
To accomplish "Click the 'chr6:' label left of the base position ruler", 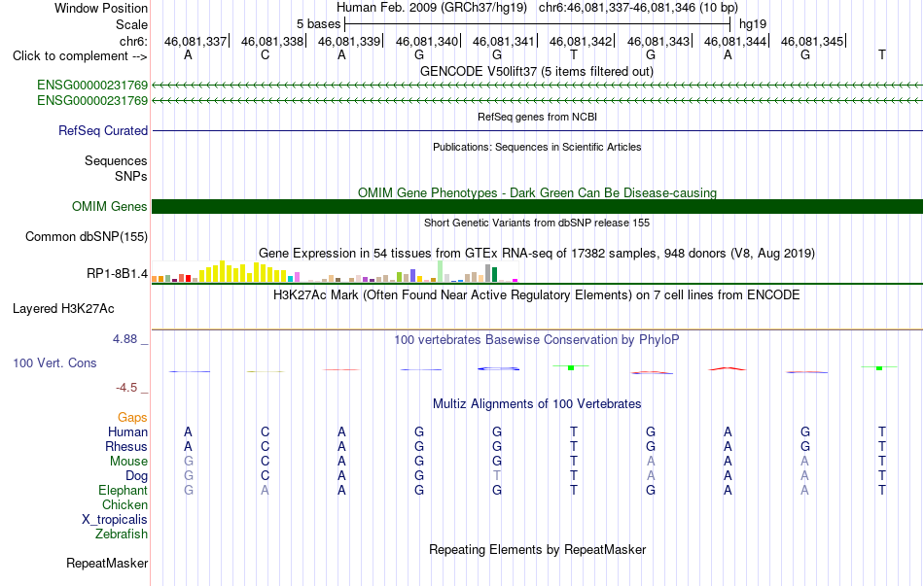I will coord(134,41).
